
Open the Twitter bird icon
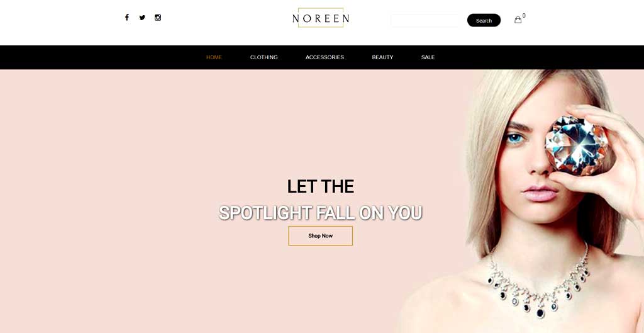[x=142, y=17]
